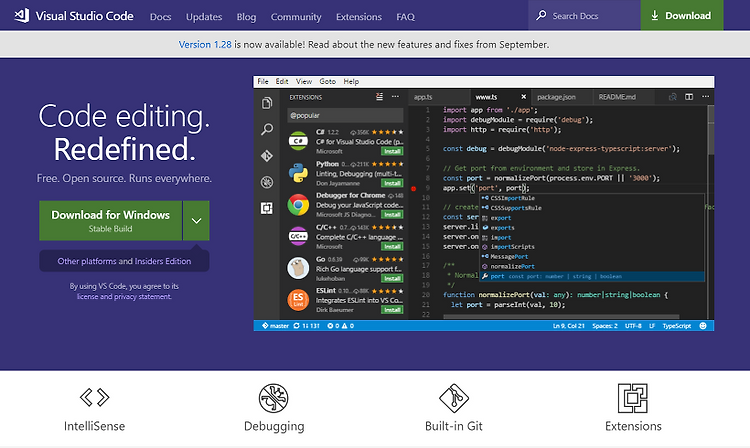The height and width of the screenshot is (448, 750).
Task: Click the Built-in Git feature icon
Action: point(454,398)
